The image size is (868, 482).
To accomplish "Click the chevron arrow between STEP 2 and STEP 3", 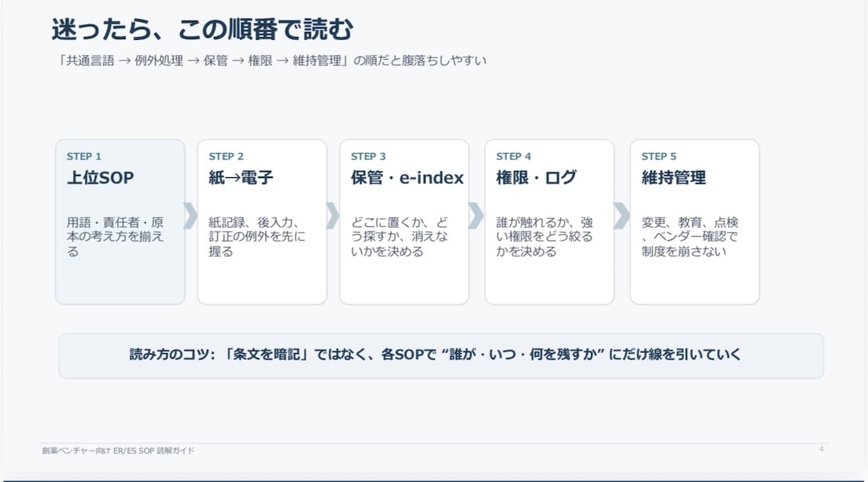I will pyautogui.click(x=333, y=216).
